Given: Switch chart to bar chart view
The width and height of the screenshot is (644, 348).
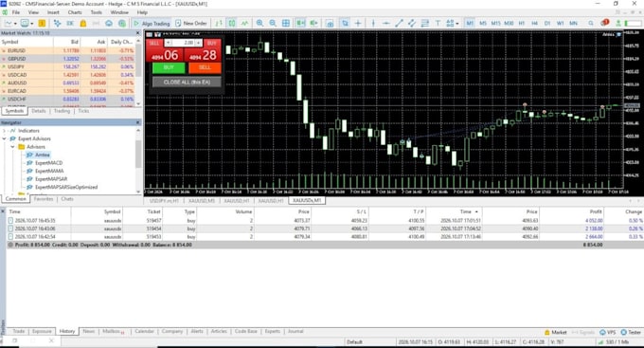Looking at the screenshot, I should point(219,24).
